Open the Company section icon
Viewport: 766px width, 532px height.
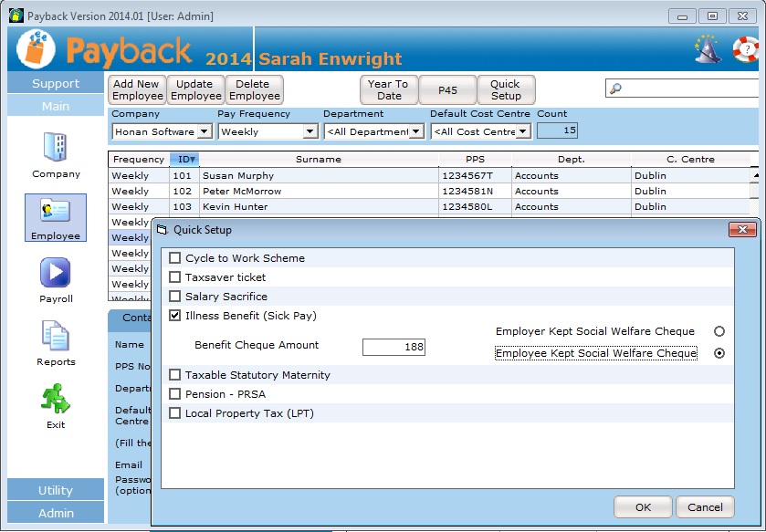coord(56,148)
